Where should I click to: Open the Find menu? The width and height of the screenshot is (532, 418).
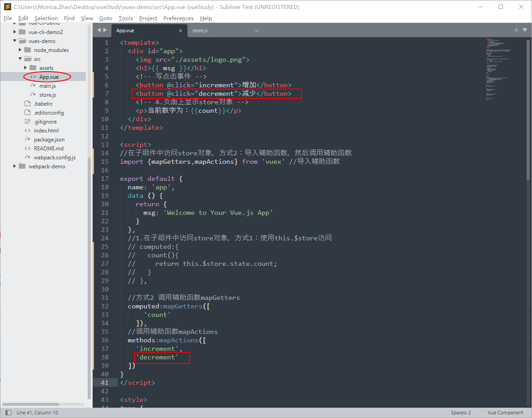[69, 18]
